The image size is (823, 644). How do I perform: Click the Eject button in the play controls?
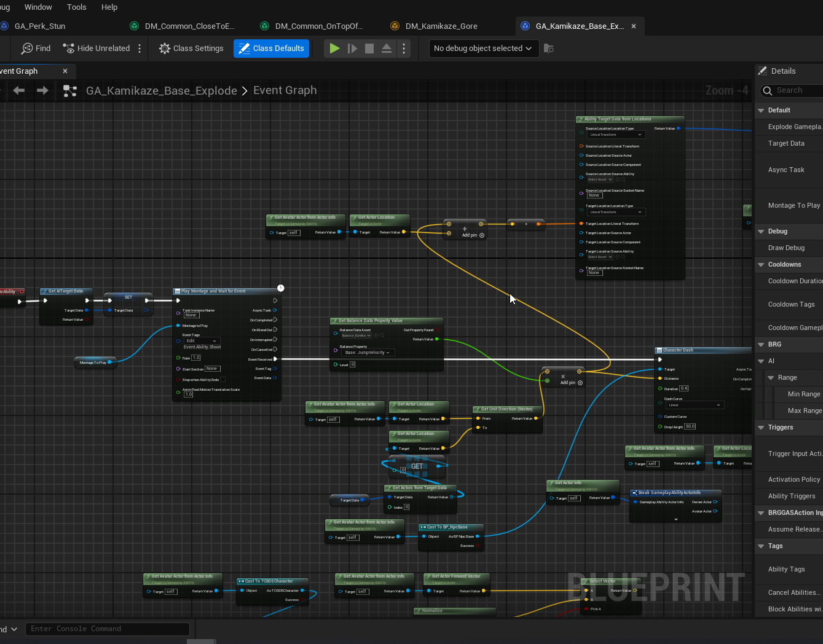point(387,49)
